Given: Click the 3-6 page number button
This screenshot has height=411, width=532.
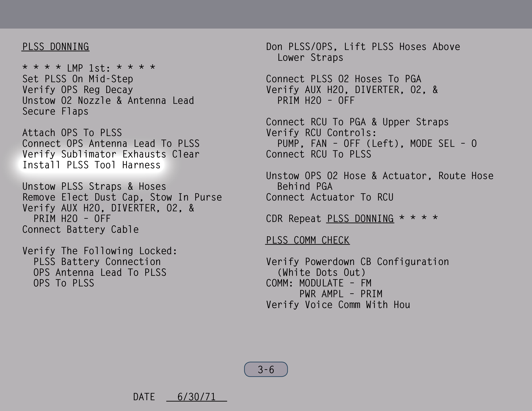Looking at the screenshot, I should pos(266,369).
